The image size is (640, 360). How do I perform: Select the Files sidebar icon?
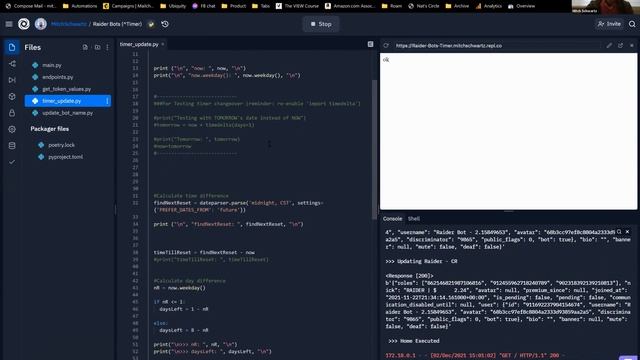[x=12, y=47]
